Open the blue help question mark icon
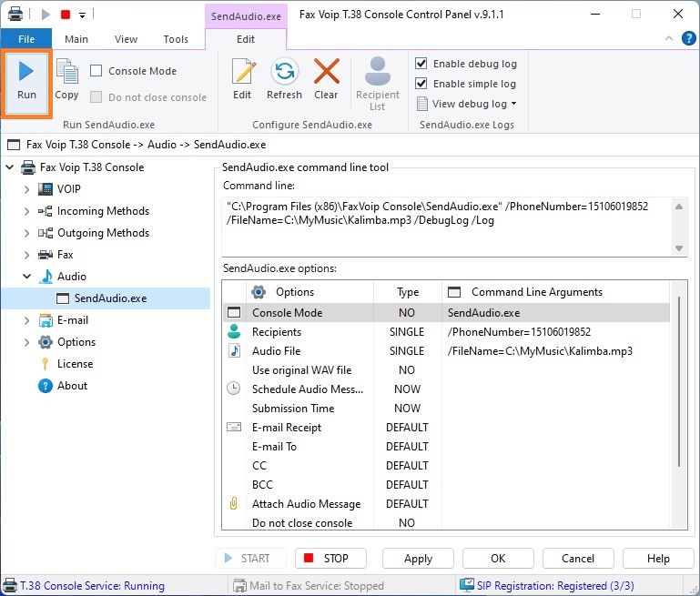Viewport: 700px width, 596px height. tap(688, 38)
